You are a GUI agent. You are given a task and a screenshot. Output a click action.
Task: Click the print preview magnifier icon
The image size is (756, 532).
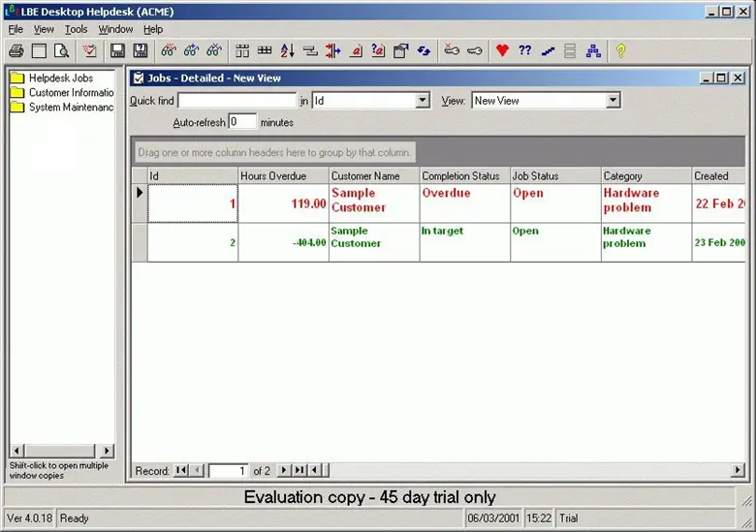click(x=61, y=50)
